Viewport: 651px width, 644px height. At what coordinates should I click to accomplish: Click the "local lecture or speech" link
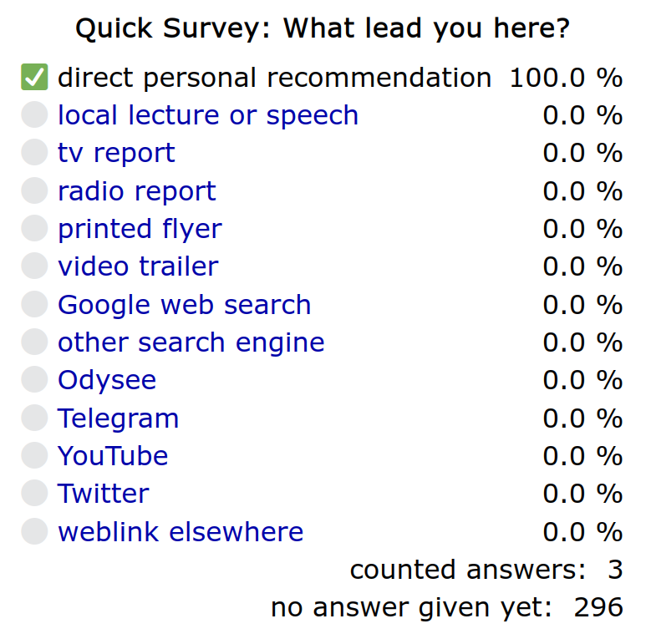pyautogui.click(x=207, y=115)
